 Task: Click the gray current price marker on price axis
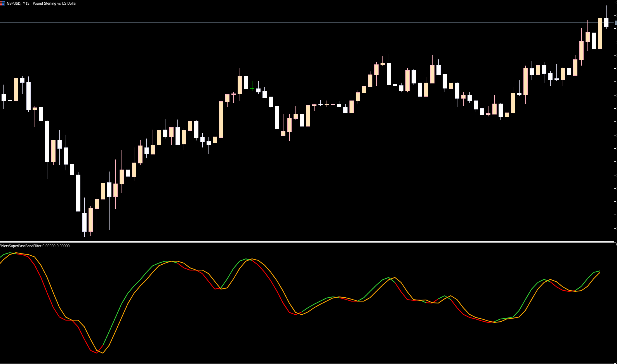click(x=615, y=23)
